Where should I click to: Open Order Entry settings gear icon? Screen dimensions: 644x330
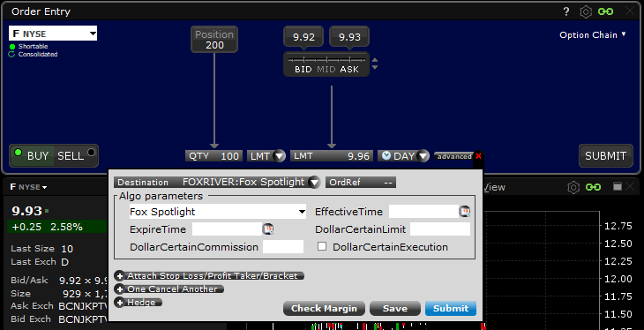click(x=586, y=12)
